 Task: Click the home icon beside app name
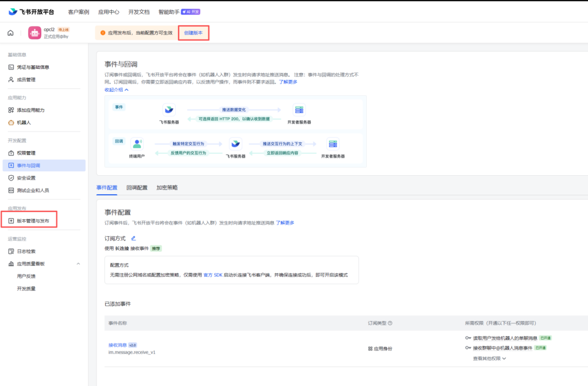10,33
